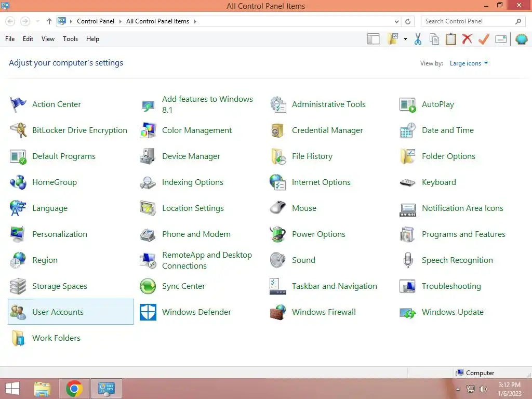Viewport: 532px width, 399px height.
Task: Click the User Accounts people icon
Action: 18,312
